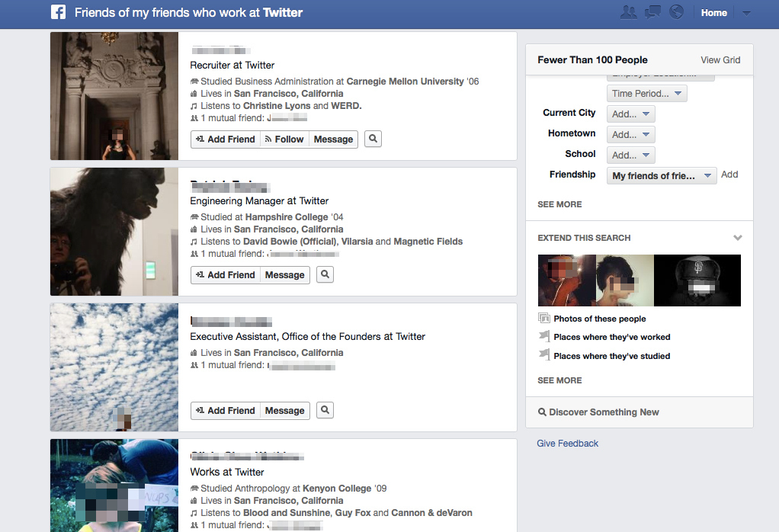Click the Facebook logo icon

coord(58,12)
